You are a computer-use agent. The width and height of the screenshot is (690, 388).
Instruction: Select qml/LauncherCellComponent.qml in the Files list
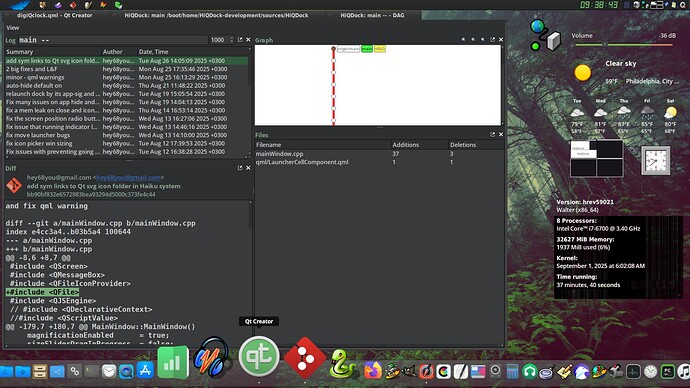[379, 162]
